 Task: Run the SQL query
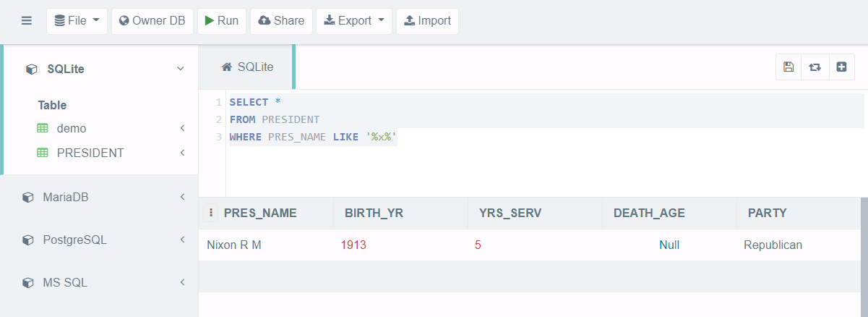click(x=222, y=21)
